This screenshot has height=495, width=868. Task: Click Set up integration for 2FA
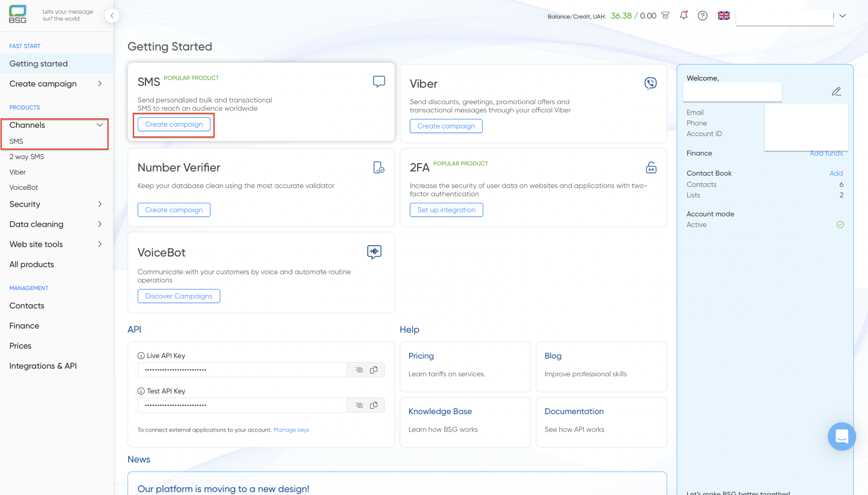tap(446, 210)
